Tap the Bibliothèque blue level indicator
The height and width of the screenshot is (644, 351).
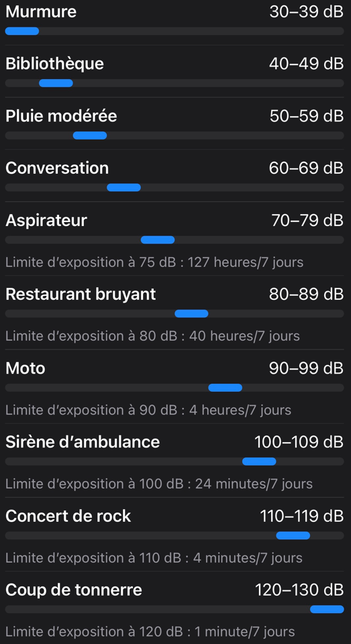click(56, 83)
